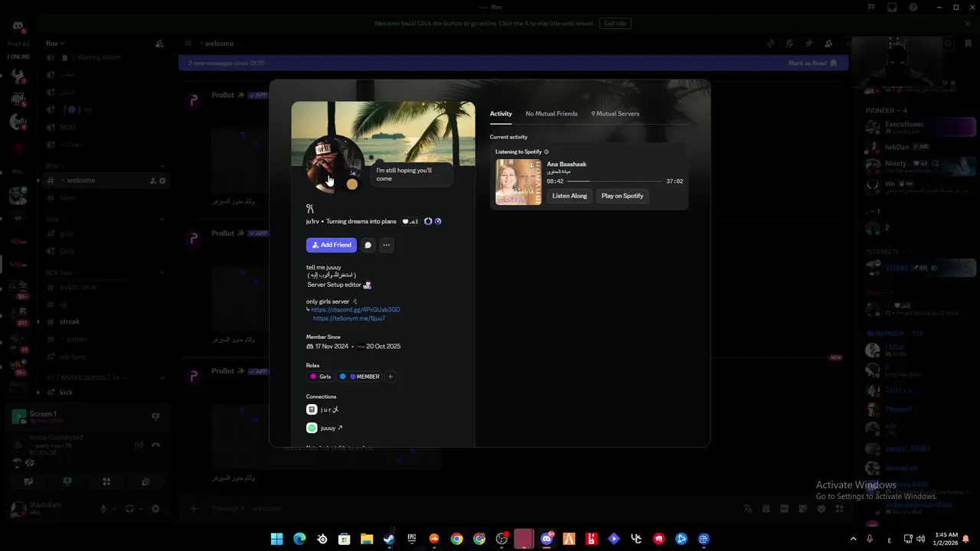Viewport: 980px width, 551px height.
Task: Disconnect from voice with hang-up icon
Action: pyautogui.click(x=155, y=445)
